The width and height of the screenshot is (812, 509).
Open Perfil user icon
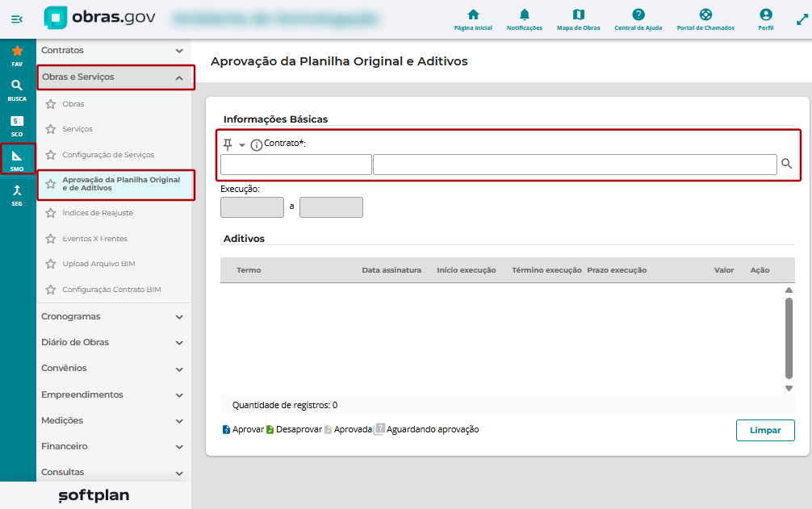pos(765,20)
